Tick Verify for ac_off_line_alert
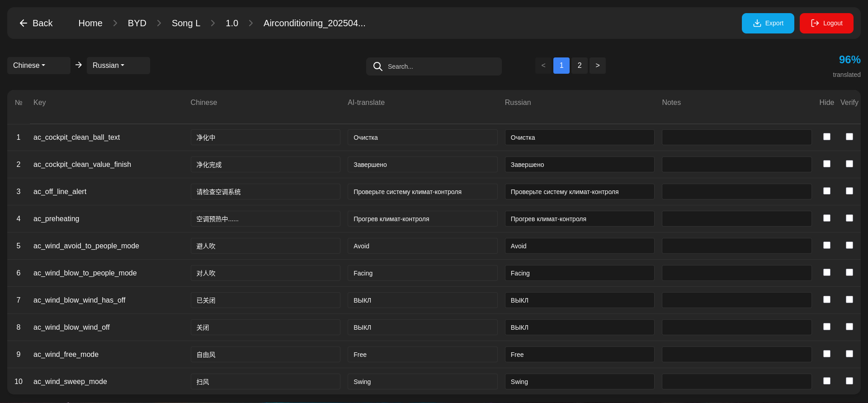Image resolution: width=868 pixels, height=403 pixels. [x=849, y=191]
